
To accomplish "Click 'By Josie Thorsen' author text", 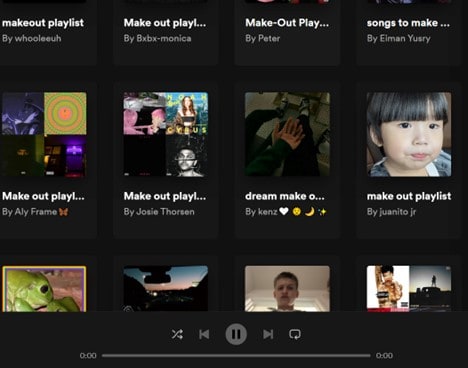I will point(159,212).
